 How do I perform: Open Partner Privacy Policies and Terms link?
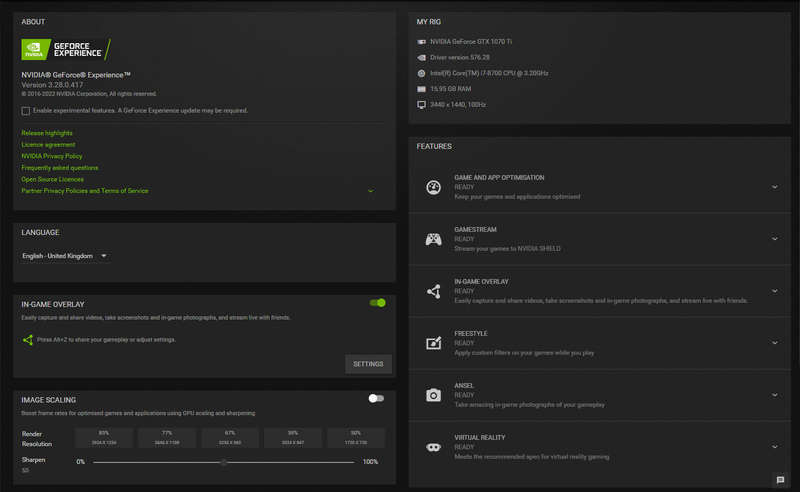pyautogui.click(x=85, y=191)
